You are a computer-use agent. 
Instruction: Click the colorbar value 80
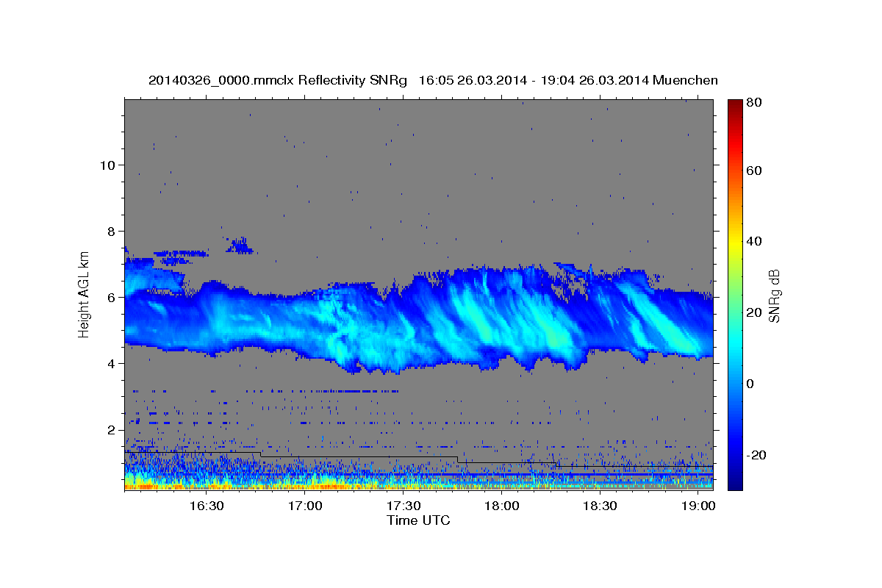[753, 102]
